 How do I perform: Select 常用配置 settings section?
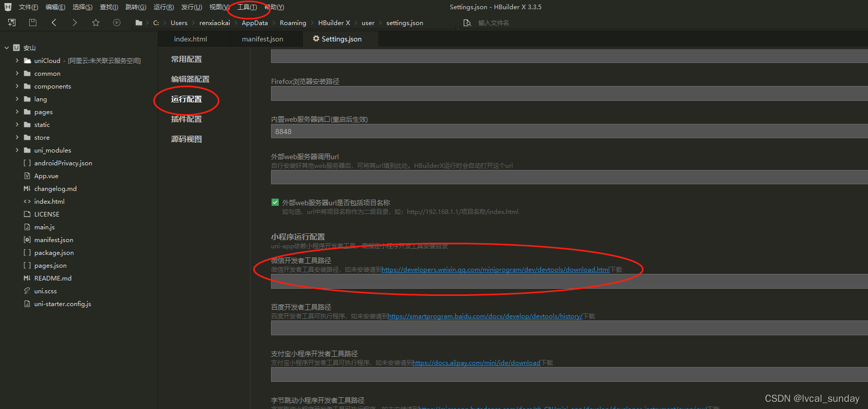click(x=187, y=59)
